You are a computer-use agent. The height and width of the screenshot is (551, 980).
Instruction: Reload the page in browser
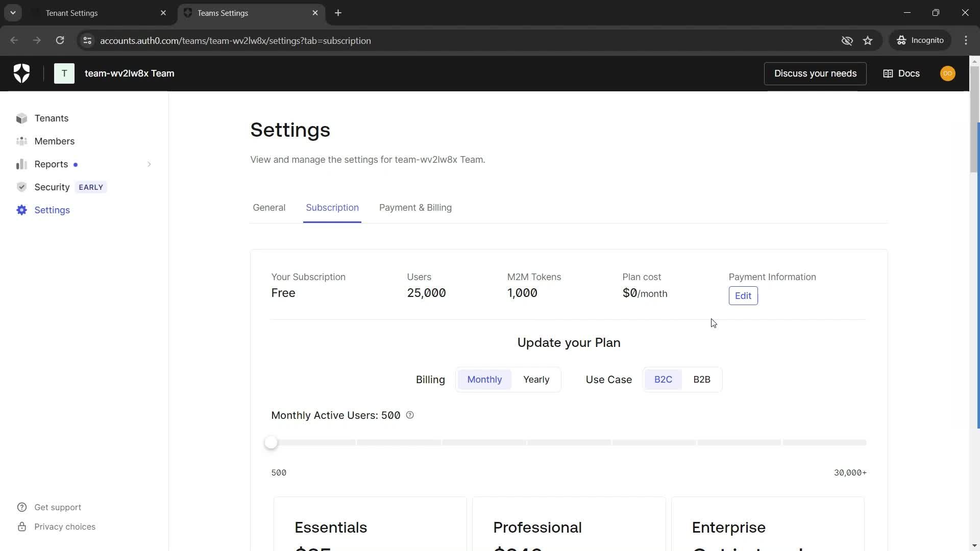[x=60, y=40]
